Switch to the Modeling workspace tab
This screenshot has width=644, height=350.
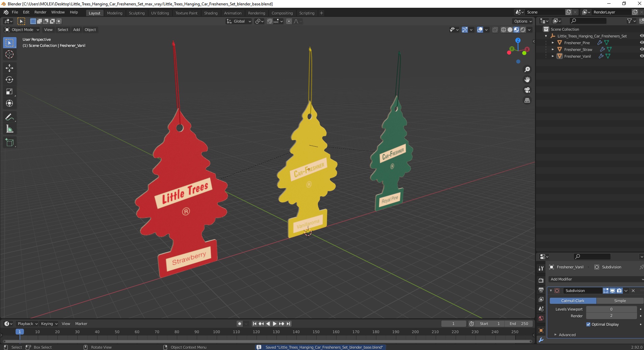point(114,13)
